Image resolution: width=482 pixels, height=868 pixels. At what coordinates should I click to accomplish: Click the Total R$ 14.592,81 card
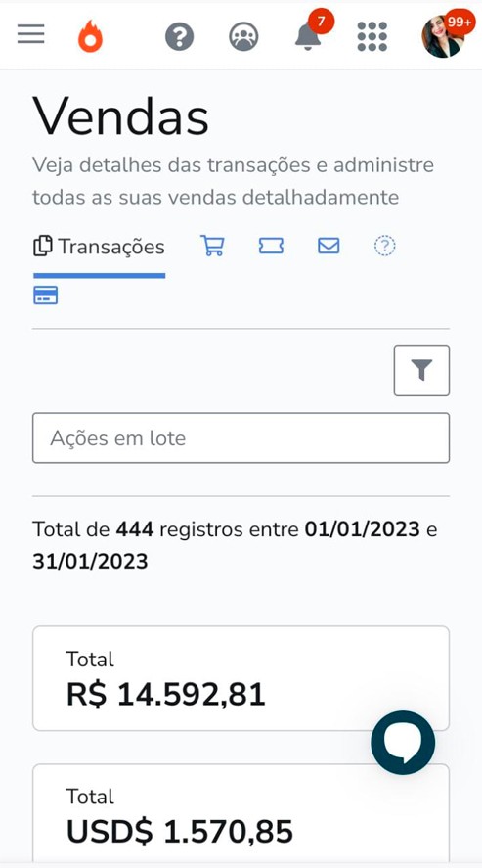[x=241, y=679]
